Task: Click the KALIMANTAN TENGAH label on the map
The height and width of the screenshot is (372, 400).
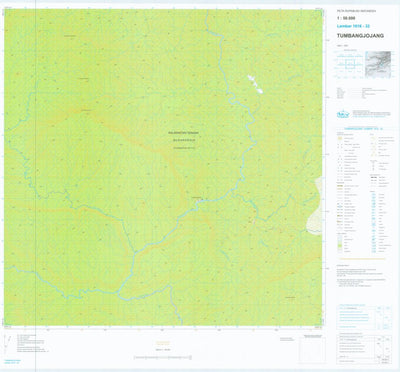Action: pos(183,133)
